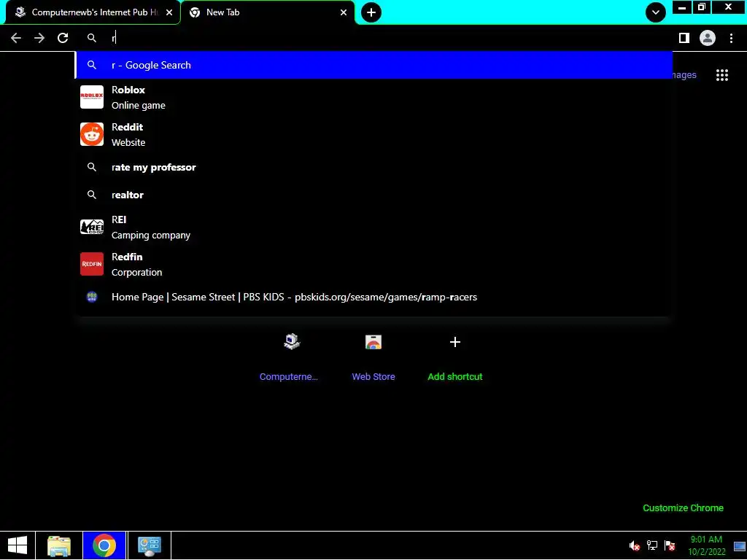Screen dimensions: 747x560
Task: Click the taskbar clock showing 9:01 AM
Action: click(706, 545)
